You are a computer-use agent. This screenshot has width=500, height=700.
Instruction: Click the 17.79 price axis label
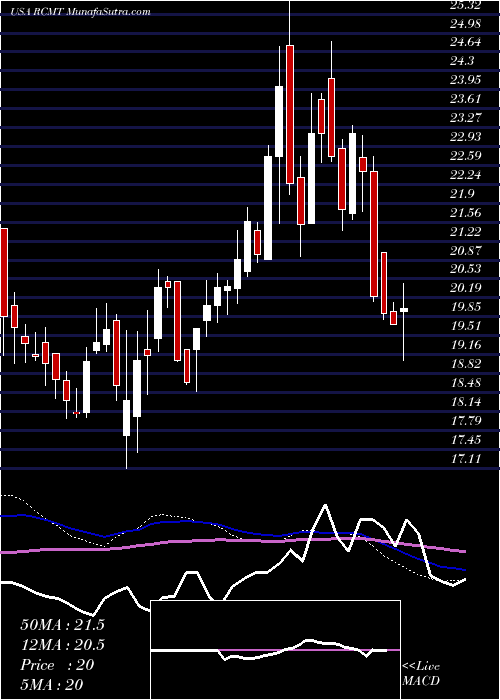pyautogui.click(x=465, y=421)
